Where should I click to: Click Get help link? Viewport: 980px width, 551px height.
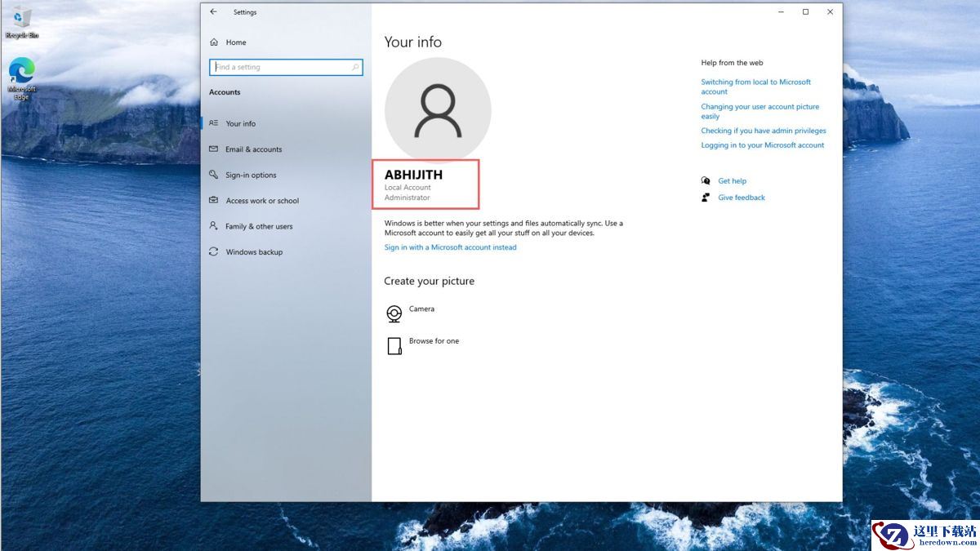[732, 181]
